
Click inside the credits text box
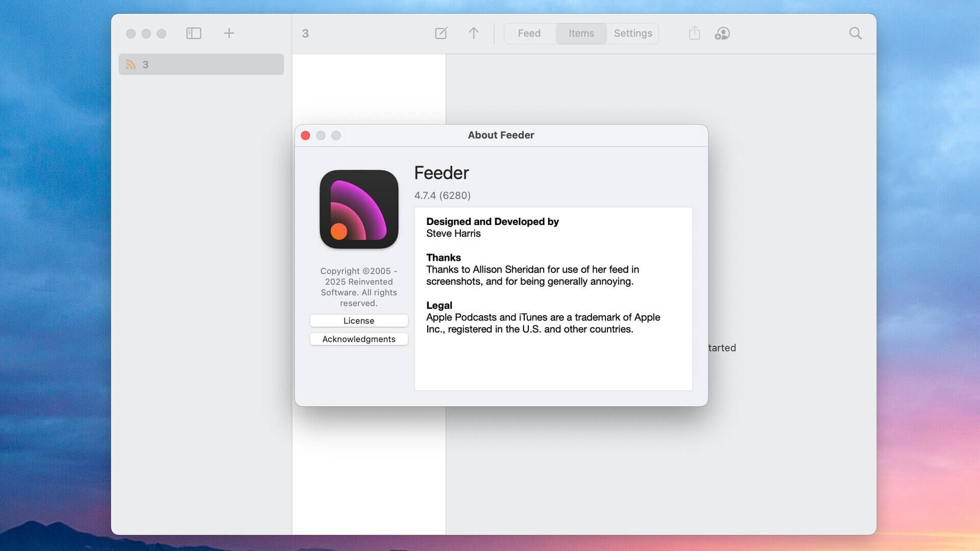[x=553, y=362]
